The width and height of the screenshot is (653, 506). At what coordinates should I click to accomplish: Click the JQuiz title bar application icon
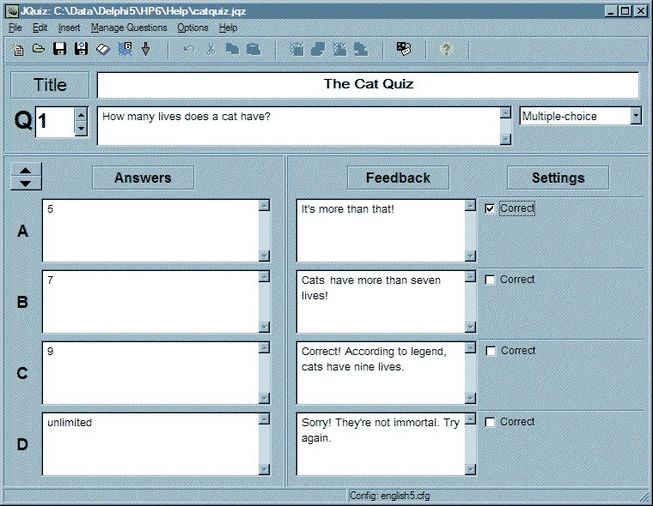click(x=12, y=11)
